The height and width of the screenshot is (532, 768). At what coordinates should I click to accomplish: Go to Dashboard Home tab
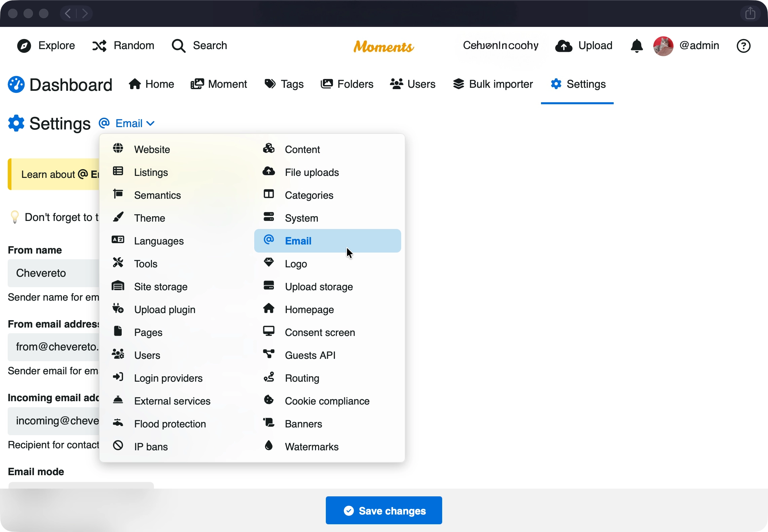click(151, 84)
